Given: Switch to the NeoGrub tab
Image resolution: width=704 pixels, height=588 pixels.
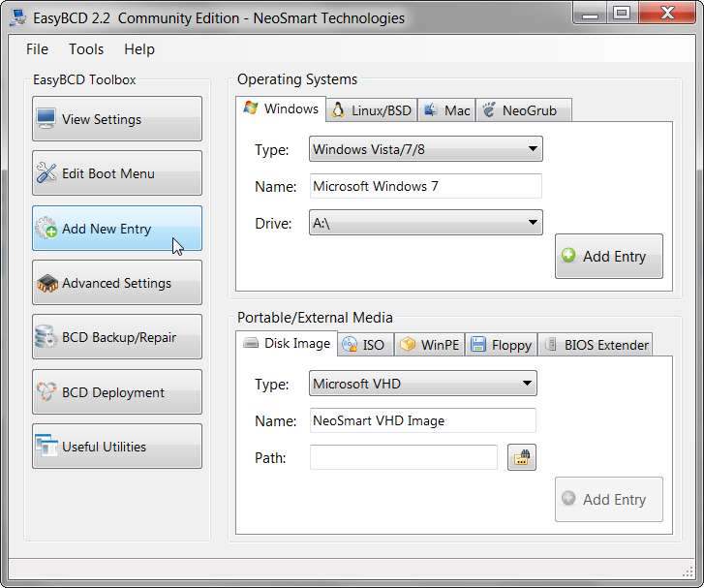Looking at the screenshot, I should point(524,110).
